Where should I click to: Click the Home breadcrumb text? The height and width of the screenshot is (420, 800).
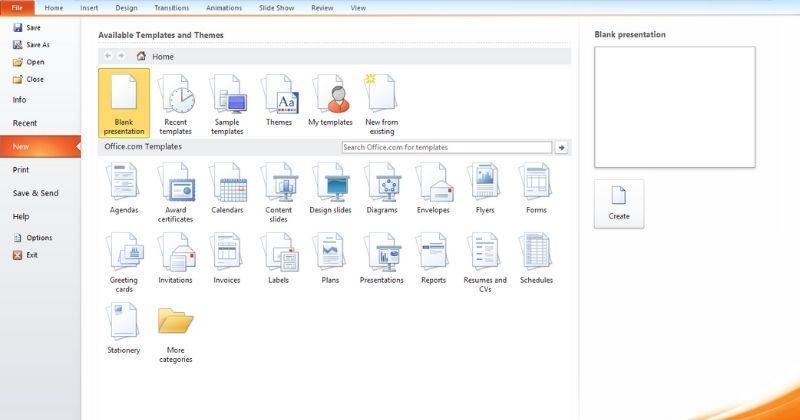163,57
